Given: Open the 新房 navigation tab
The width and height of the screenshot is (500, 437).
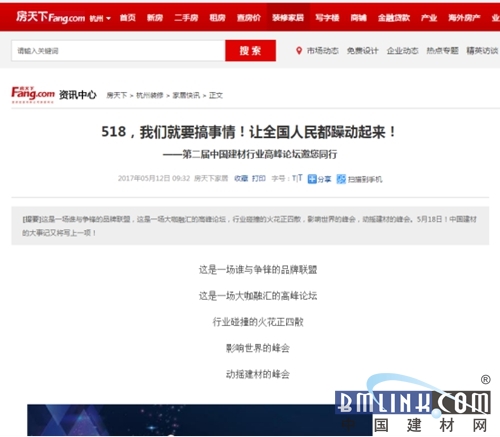Looking at the screenshot, I should (x=155, y=18).
